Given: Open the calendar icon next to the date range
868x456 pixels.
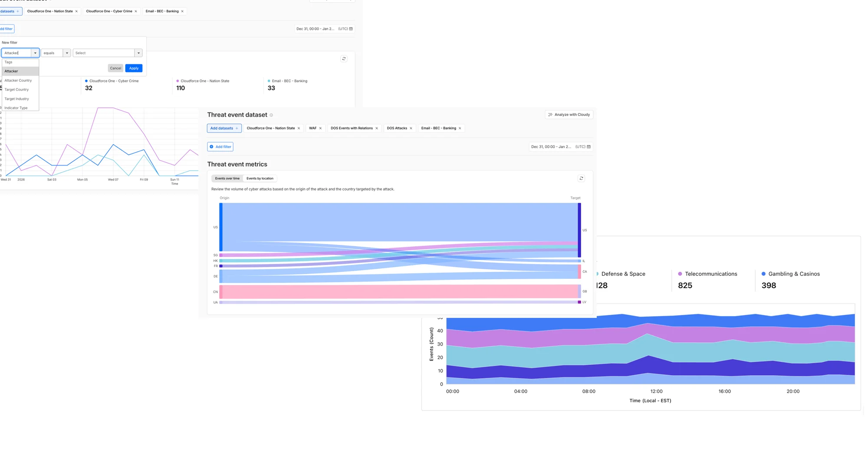Looking at the screenshot, I should (589, 147).
